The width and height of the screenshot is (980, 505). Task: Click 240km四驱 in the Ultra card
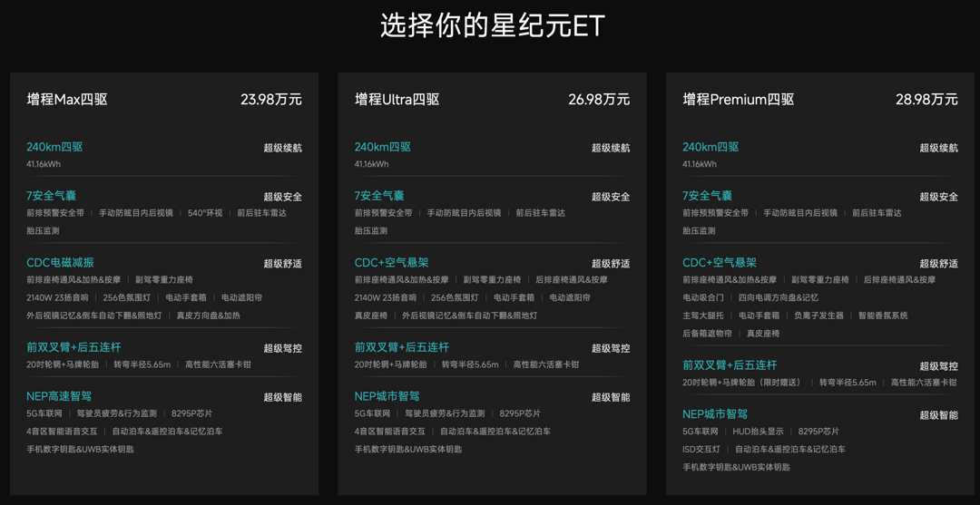click(383, 147)
